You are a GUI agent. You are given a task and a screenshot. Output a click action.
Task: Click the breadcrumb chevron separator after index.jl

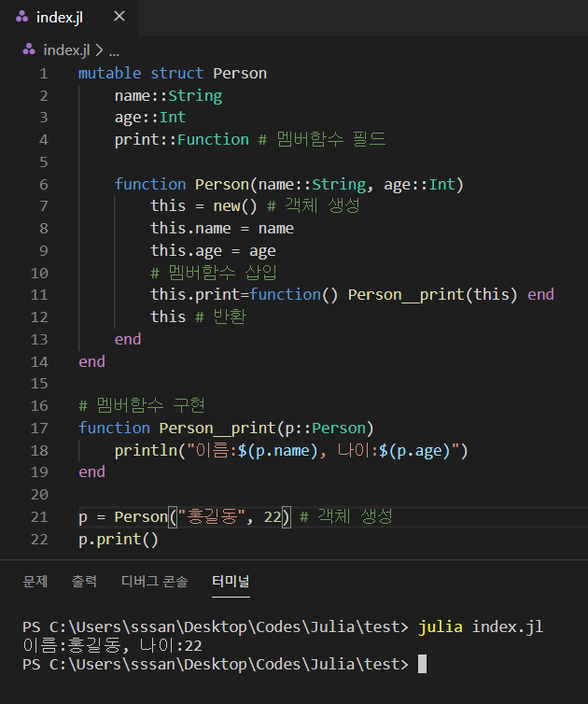coord(99,49)
